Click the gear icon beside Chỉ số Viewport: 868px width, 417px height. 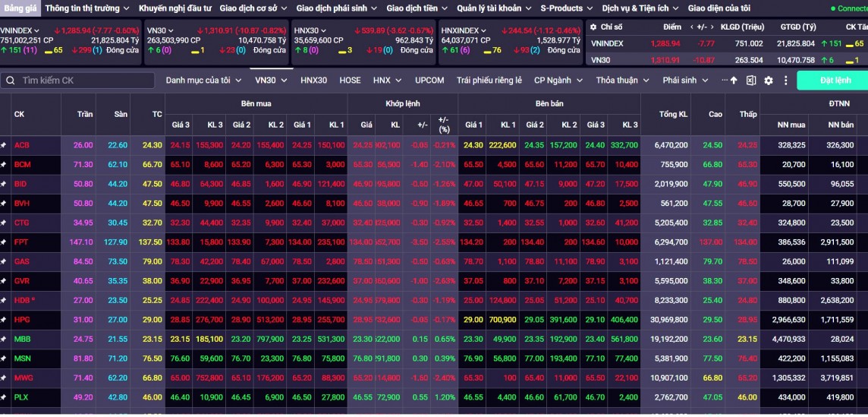593,27
